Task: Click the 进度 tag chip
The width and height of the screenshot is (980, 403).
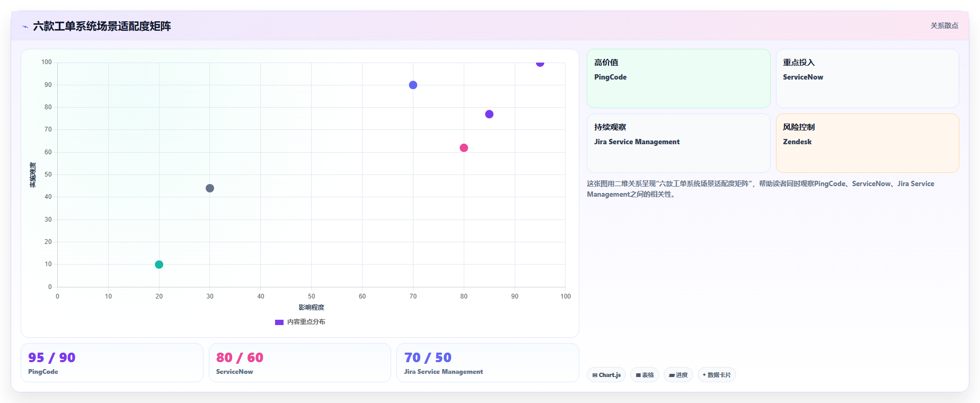Action: pyautogui.click(x=678, y=375)
